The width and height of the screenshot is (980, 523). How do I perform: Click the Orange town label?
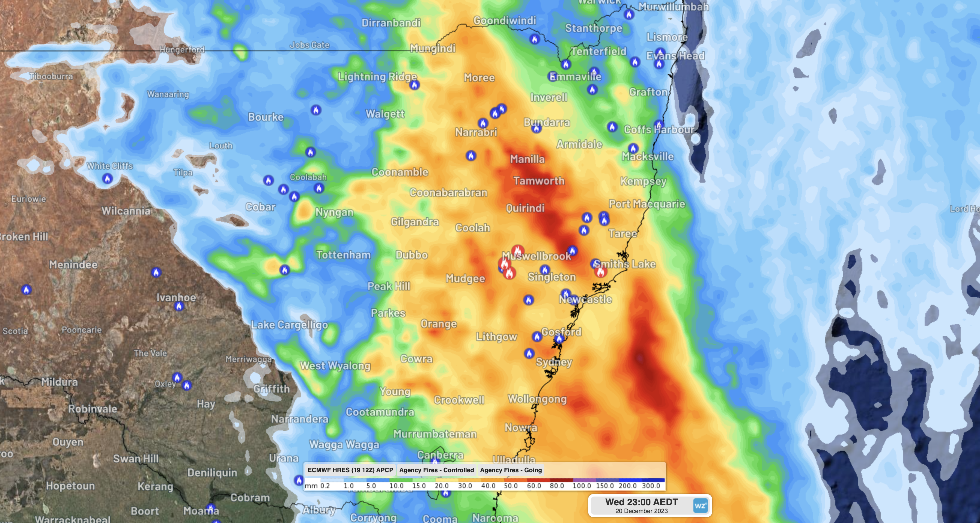pos(438,324)
